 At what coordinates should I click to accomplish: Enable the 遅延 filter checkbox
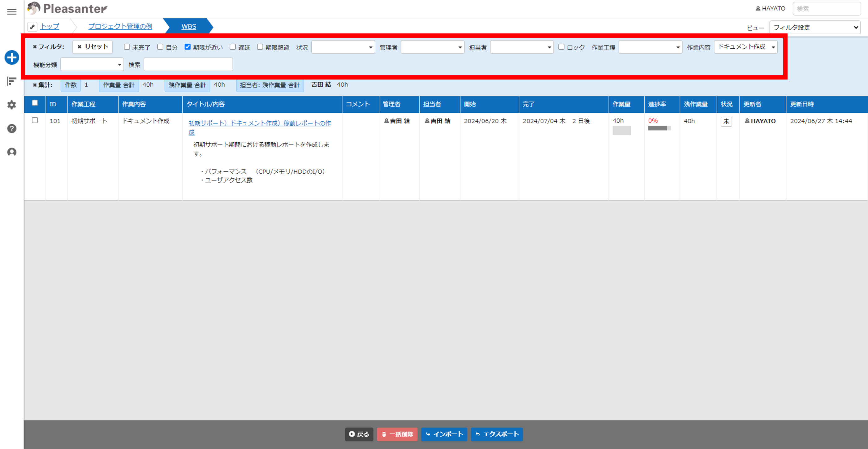point(233,47)
